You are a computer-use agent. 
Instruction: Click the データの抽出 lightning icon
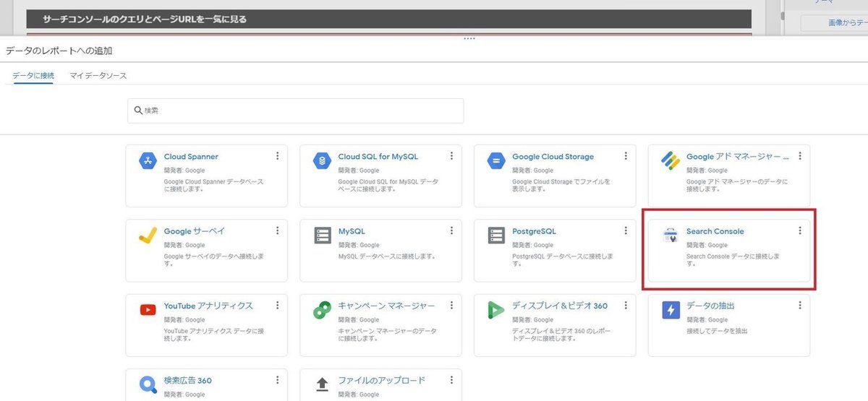[x=671, y=310]
